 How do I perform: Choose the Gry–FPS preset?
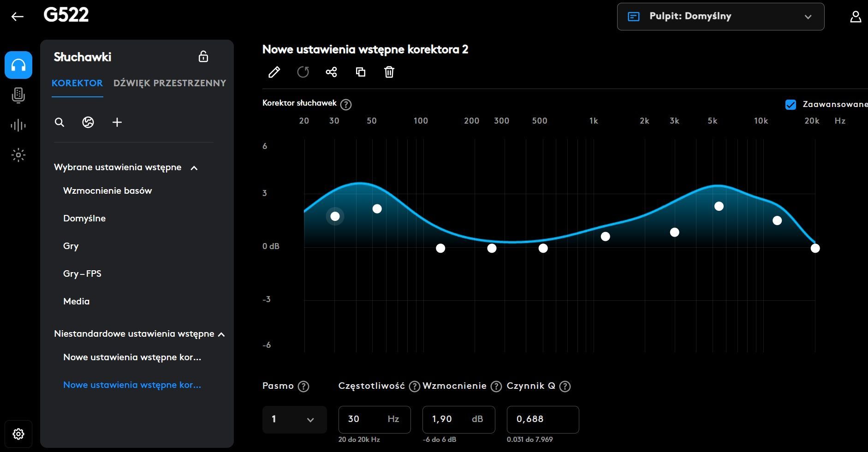point(82,274)
